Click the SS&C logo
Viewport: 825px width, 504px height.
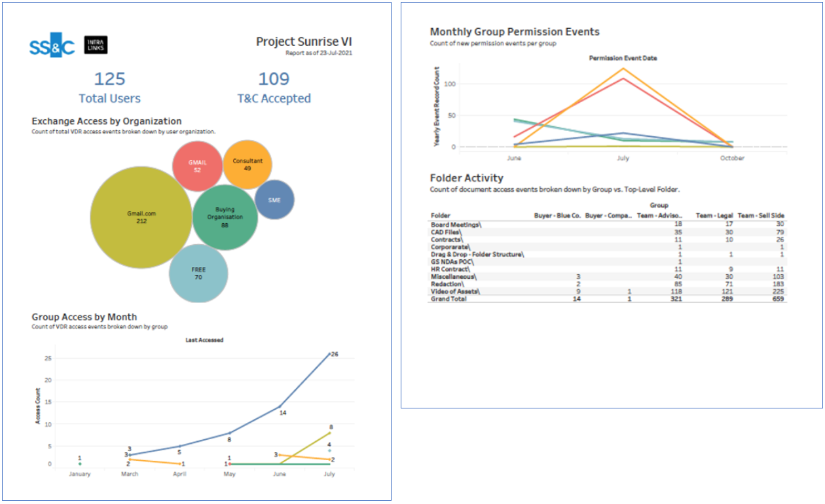coord(51,44)
